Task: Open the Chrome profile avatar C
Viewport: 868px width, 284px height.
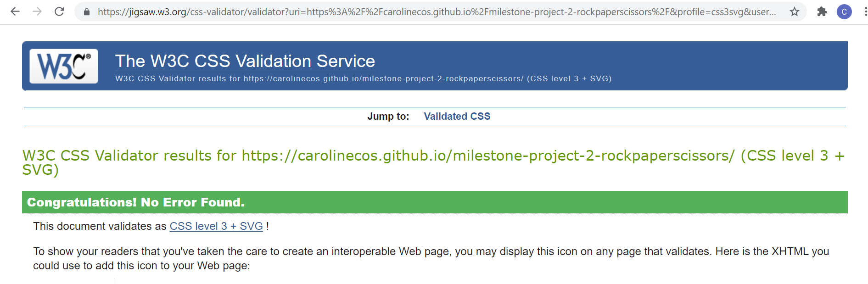Action: click(844, 12)
